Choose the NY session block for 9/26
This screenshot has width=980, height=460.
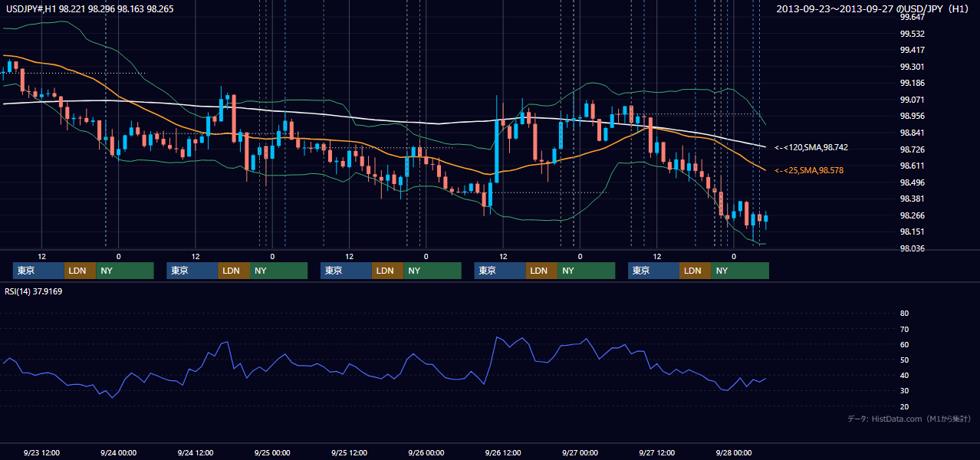click(586, 271)
